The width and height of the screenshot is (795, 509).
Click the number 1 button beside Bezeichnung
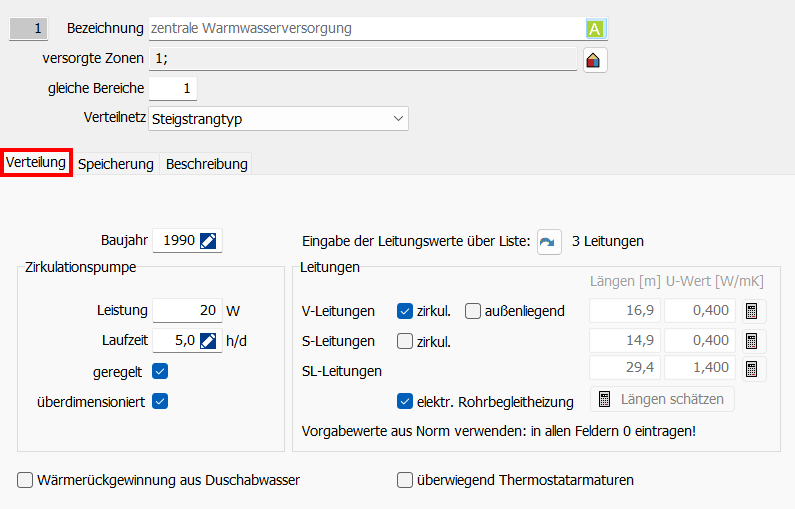coord(28,29)
